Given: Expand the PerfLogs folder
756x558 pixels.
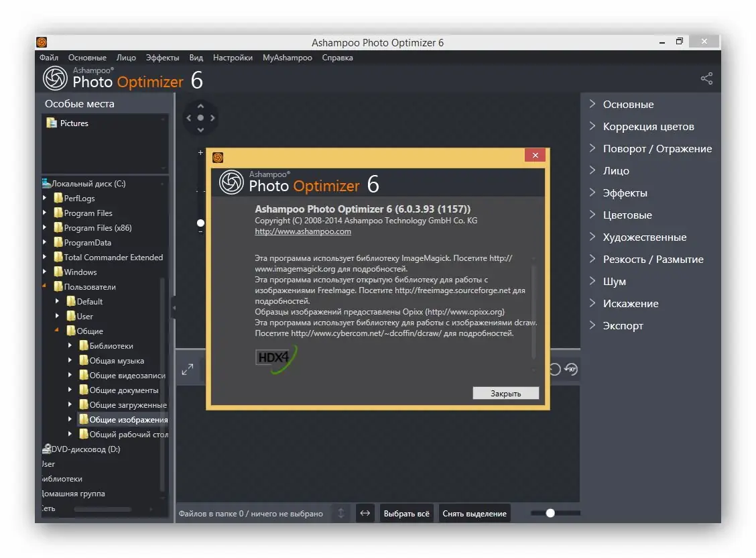Looking at the screenshot, I should tap(45, 198).
